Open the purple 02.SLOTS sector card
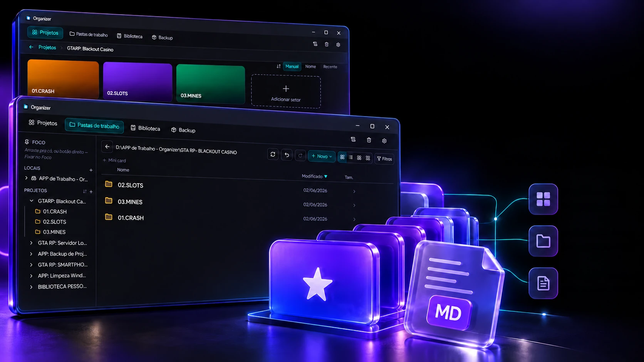Viewport: 644px width, 362px height. pyautogui.click(x=138, y=82)
